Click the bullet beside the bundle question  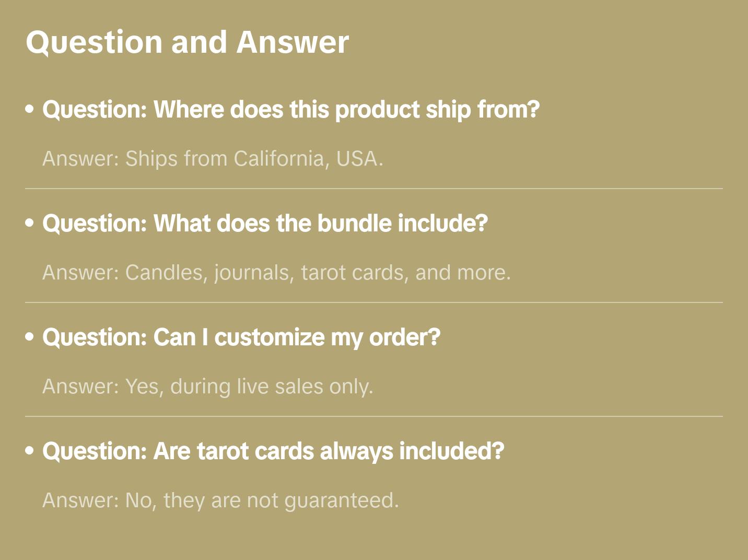click(x=30, y=224)
